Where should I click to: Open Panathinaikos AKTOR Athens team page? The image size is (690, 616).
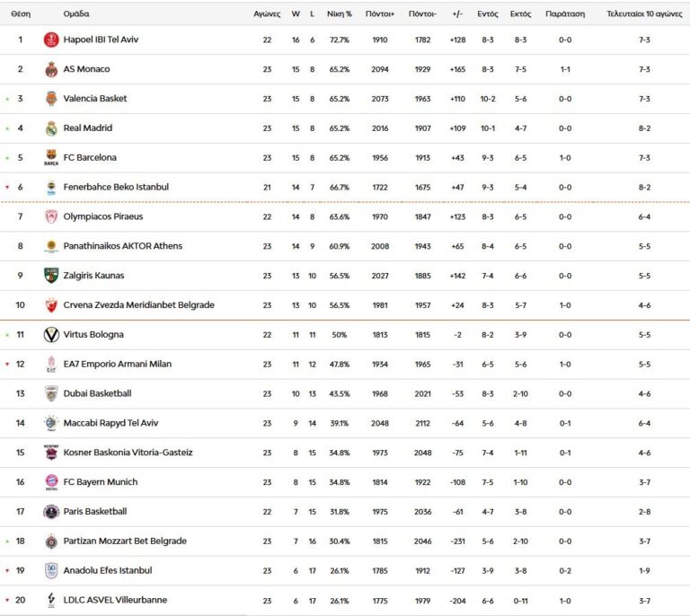pos(122,246)
